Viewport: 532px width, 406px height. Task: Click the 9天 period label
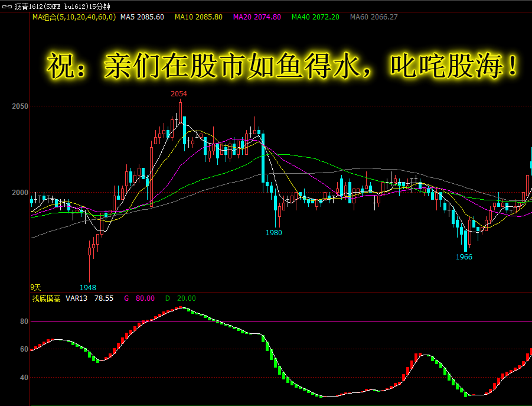pyautogui.click(x=35, y=288)
